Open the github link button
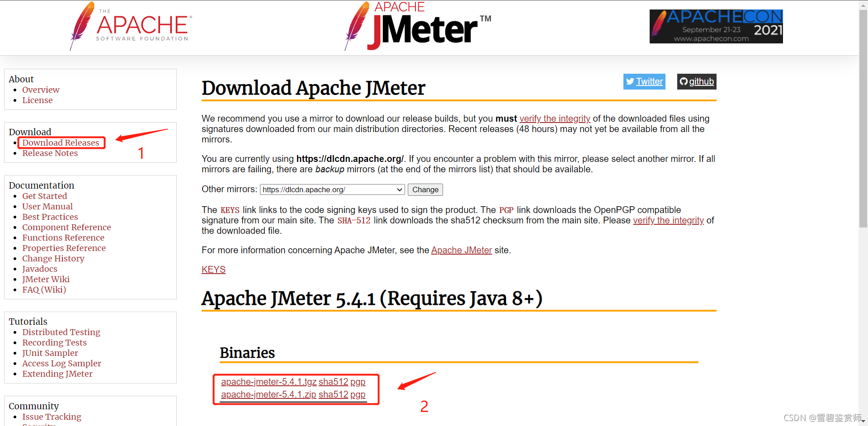Image resolution: width=868 pixels, height=426 pixels. [697, 81]
